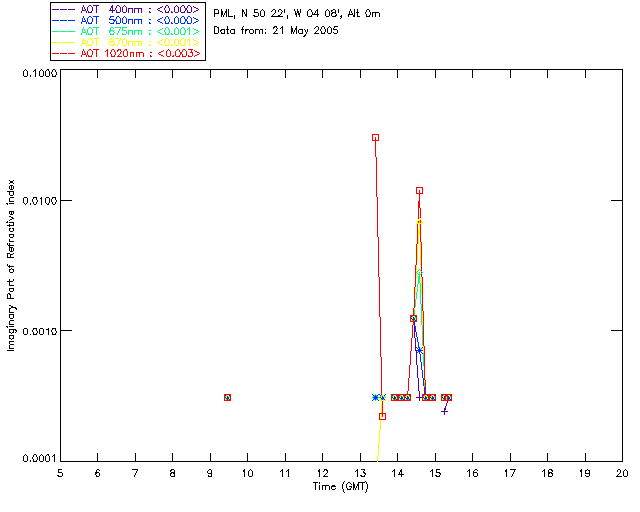Click x-axis tick label 18
640x512 pixels.
point(547,473)
